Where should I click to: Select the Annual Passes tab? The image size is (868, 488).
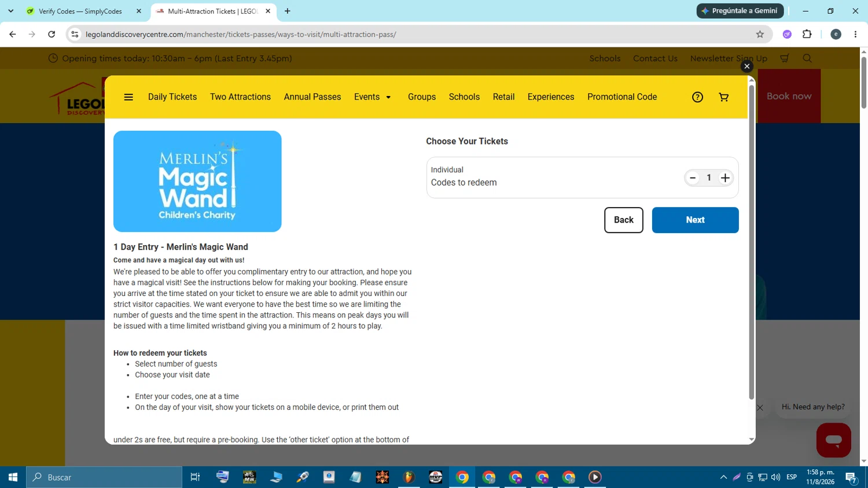312,97
